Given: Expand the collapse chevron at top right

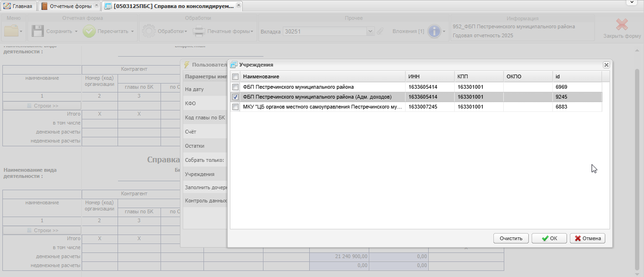Looking at the screenshot, I should point(633,2).
